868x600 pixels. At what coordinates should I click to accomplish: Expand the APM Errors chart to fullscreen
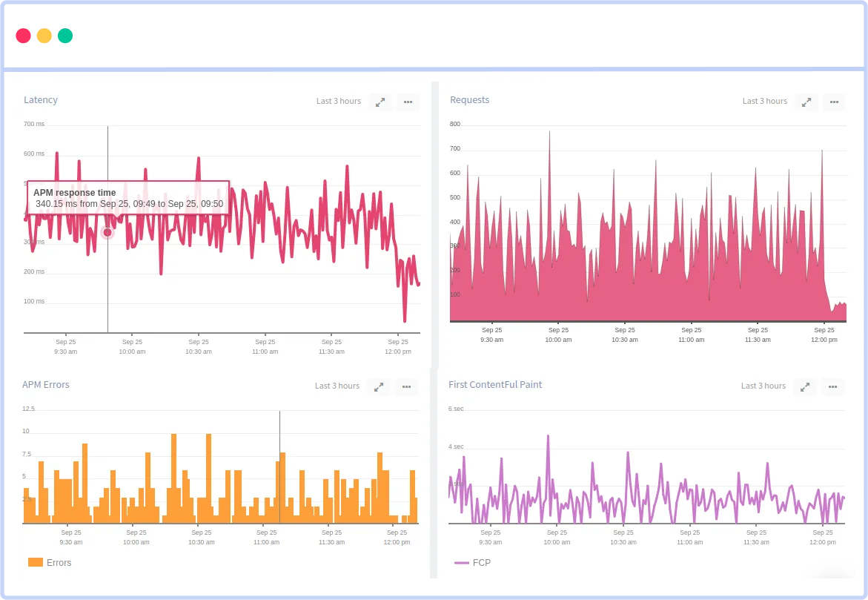379,386
